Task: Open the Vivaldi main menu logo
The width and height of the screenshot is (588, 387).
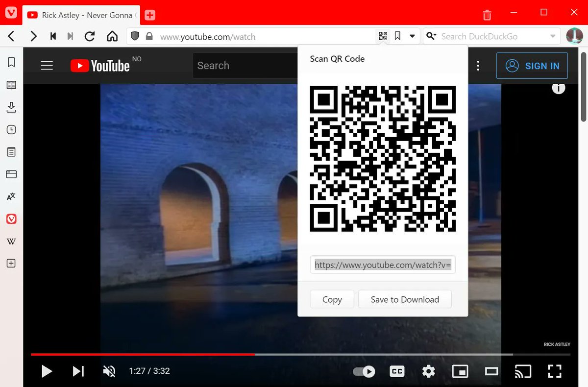Action: tap(11, 14)
